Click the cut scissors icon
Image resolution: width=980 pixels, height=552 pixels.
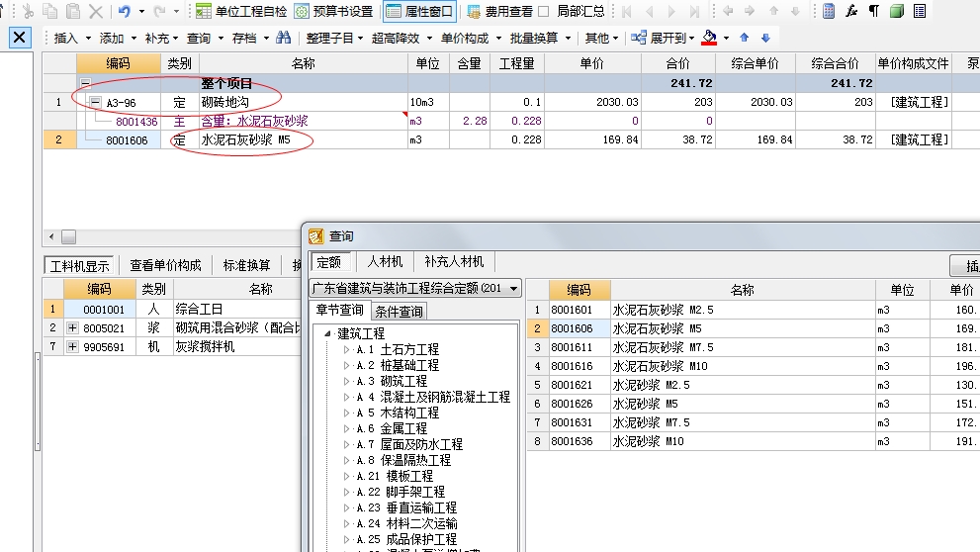(28, 11)
